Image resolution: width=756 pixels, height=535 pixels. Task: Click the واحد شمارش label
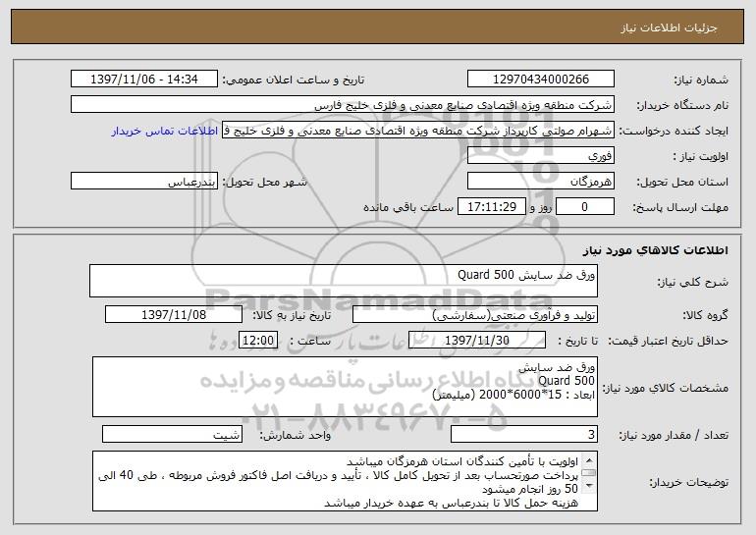click(296, 435)
